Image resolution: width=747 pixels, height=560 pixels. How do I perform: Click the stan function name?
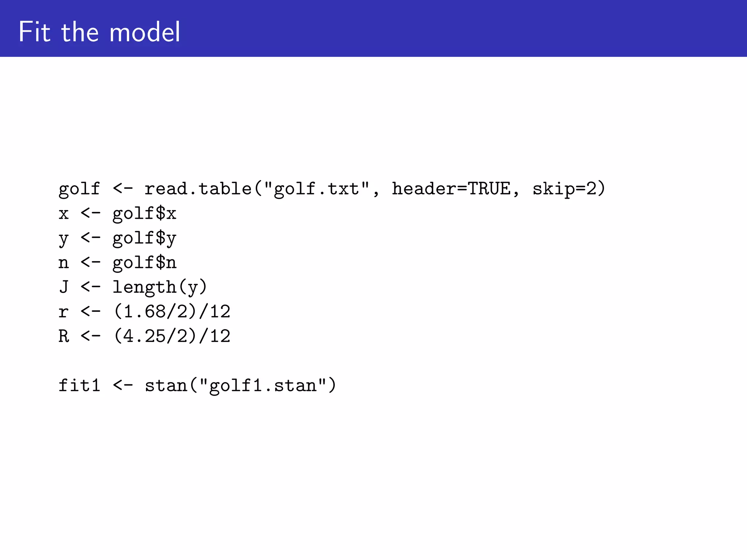(166, 386)
